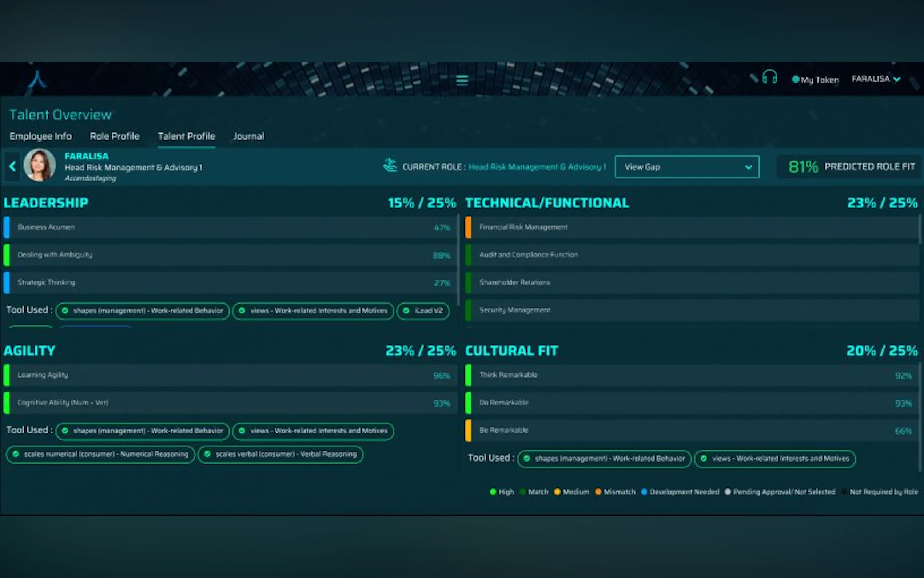Click the app logo in header
Screen dimensions: 924x578
pos(37,79)
